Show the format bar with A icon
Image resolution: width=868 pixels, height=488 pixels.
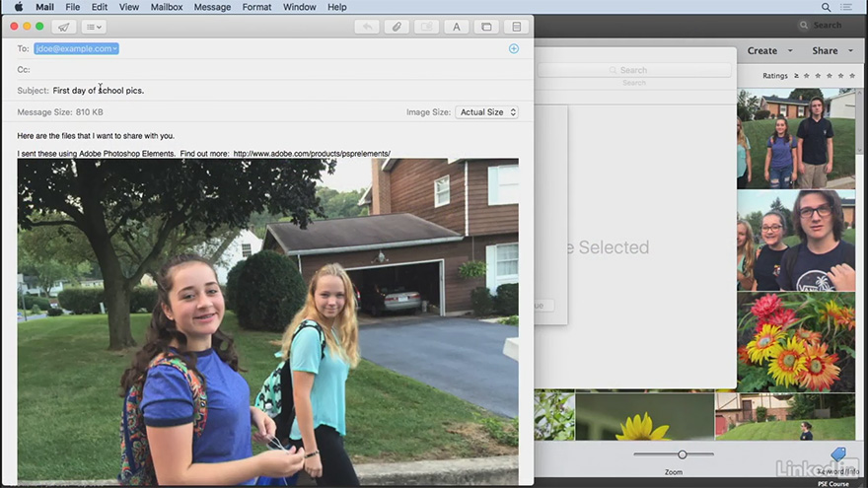pyautogui.click(x=457, y=27)
